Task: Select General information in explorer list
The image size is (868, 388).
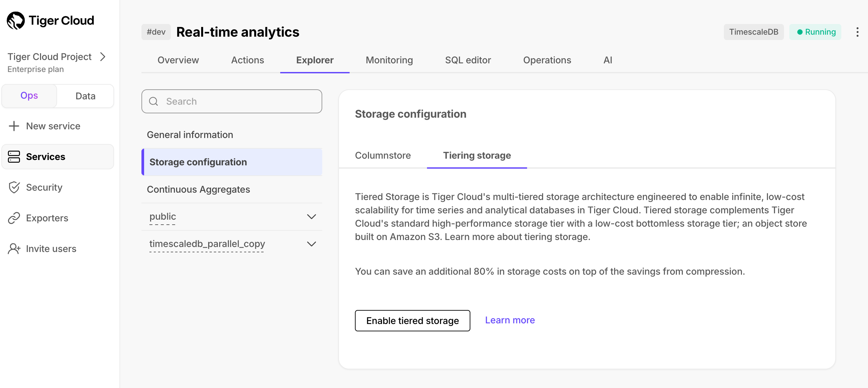Action: tap(232, 135)
